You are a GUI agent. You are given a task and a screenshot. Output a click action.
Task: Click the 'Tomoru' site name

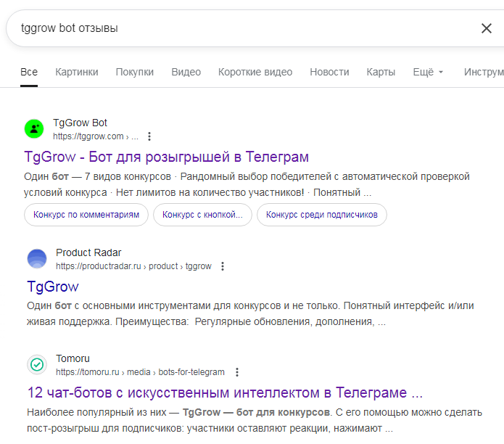pyautogui.click(x=73, y=358)
